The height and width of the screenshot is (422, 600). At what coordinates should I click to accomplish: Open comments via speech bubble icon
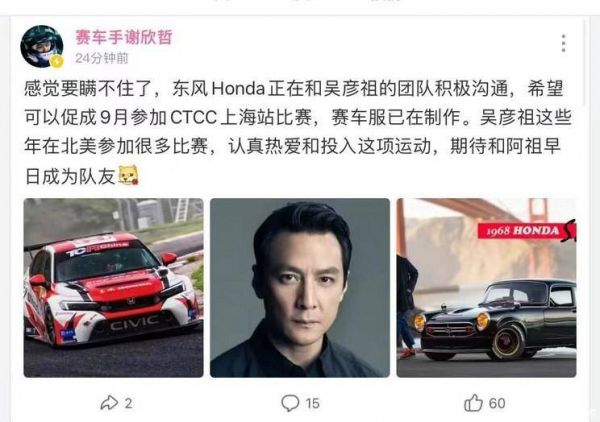(x=290, y=403)
